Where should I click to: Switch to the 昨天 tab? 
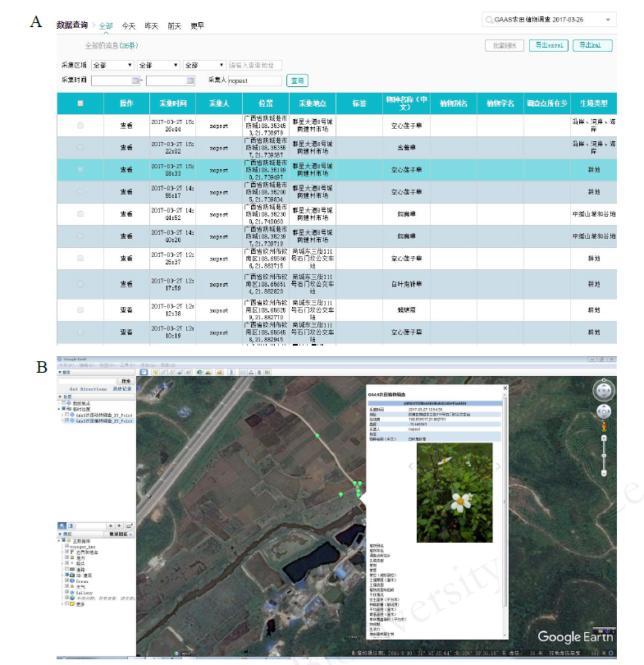[x=151, y=26]
